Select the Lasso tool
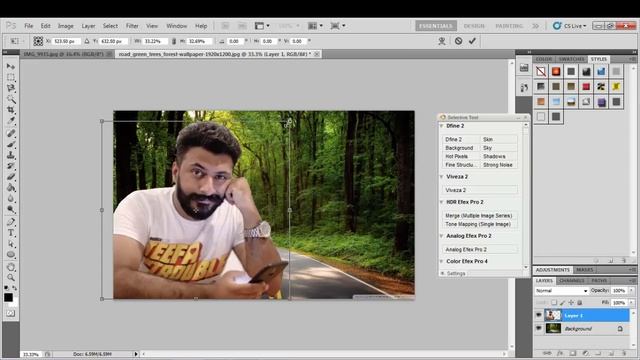640x360 pixels. [11, 88]
